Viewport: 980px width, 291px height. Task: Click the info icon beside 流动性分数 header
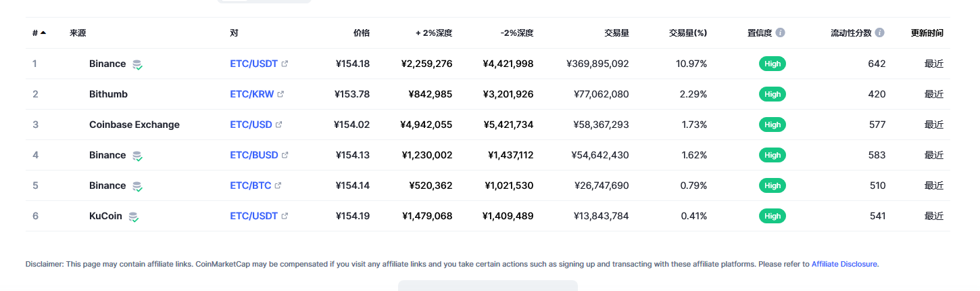879,32
